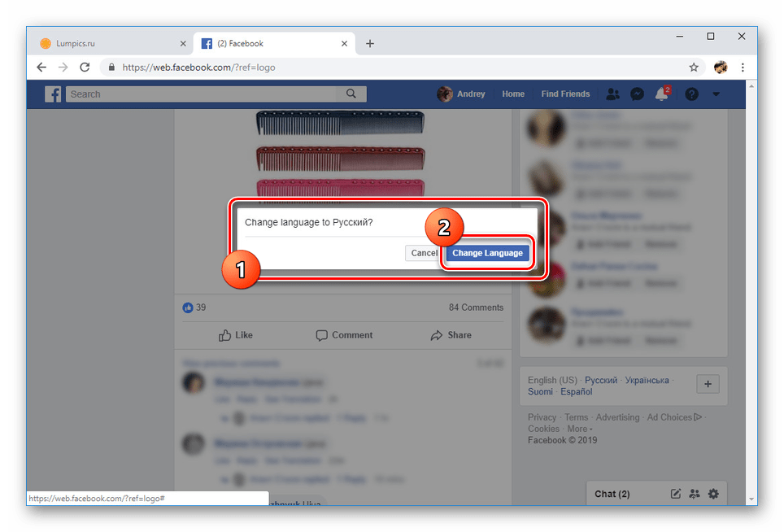Click the browser back arrow
Viewport: 784px width, 532px height.
coord(41,67)
